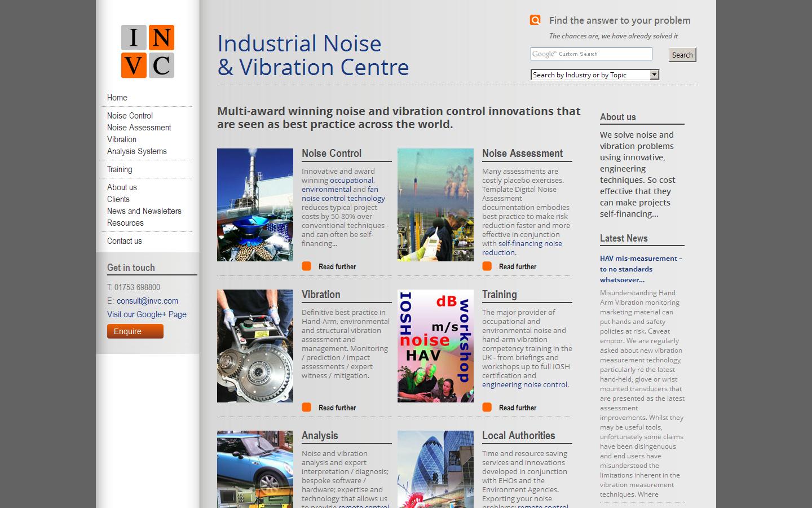Go to Home in the sidebar menu

click(117, 98)
